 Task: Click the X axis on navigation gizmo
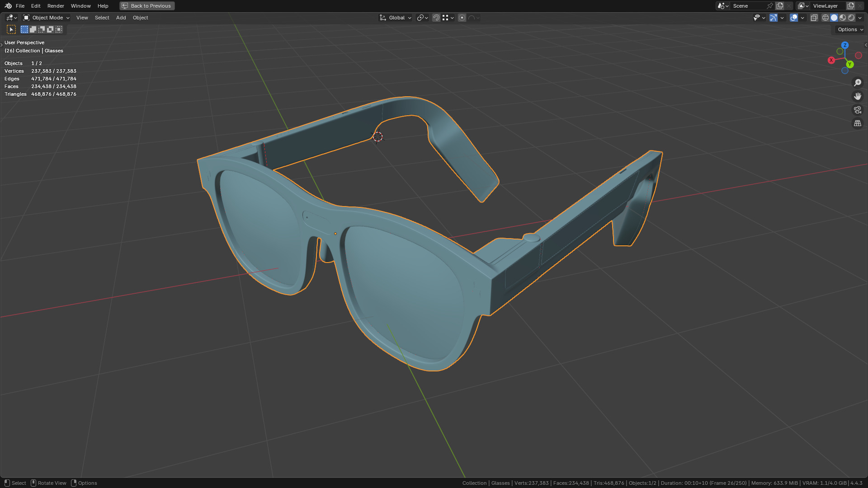pos(831,60)
